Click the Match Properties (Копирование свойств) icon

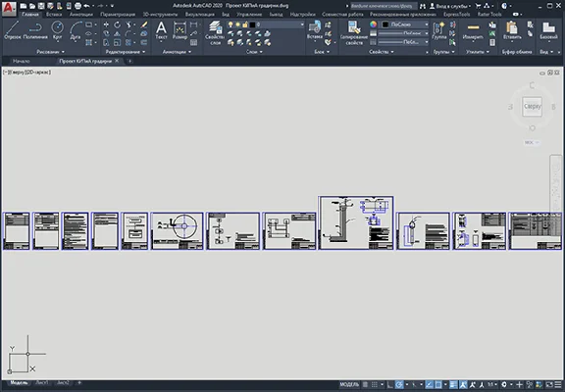pos(354,32)
